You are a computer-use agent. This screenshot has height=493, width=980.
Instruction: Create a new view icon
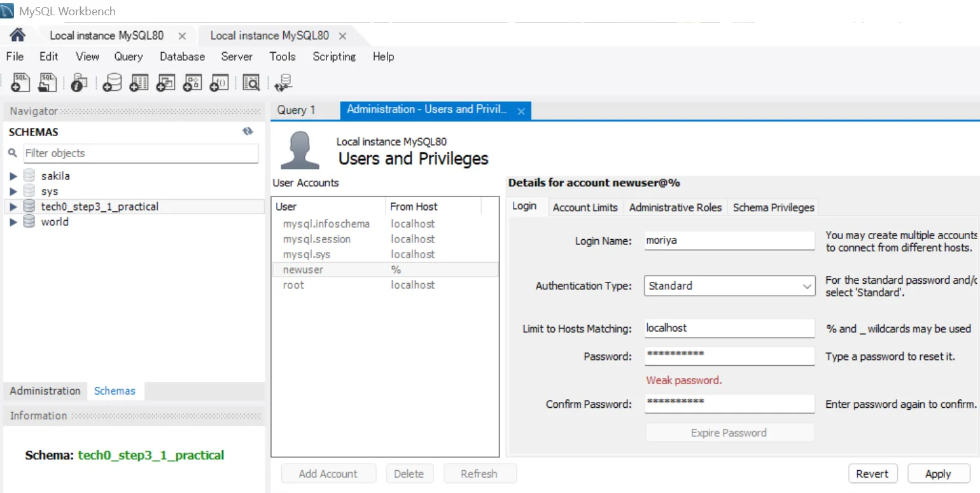(165, 82)
